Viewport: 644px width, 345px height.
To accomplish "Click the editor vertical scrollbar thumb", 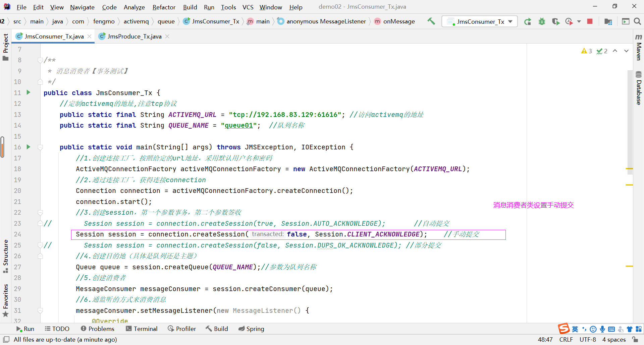I will 630,122.
